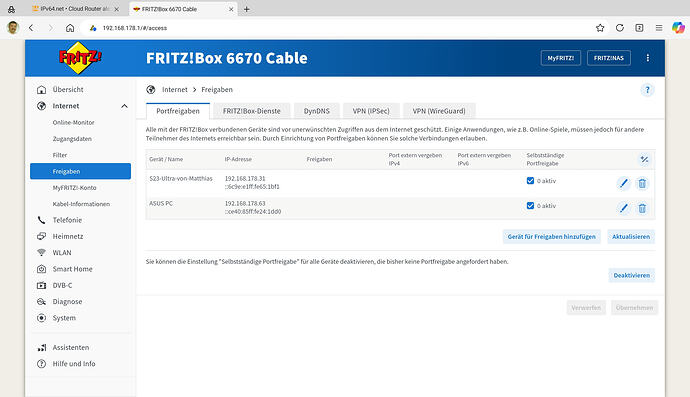Delete S23-Ultra-von-Matthias entry via trash icon
Image resolution: width=690 pixels, height=397 pixels.
point(642,183)
